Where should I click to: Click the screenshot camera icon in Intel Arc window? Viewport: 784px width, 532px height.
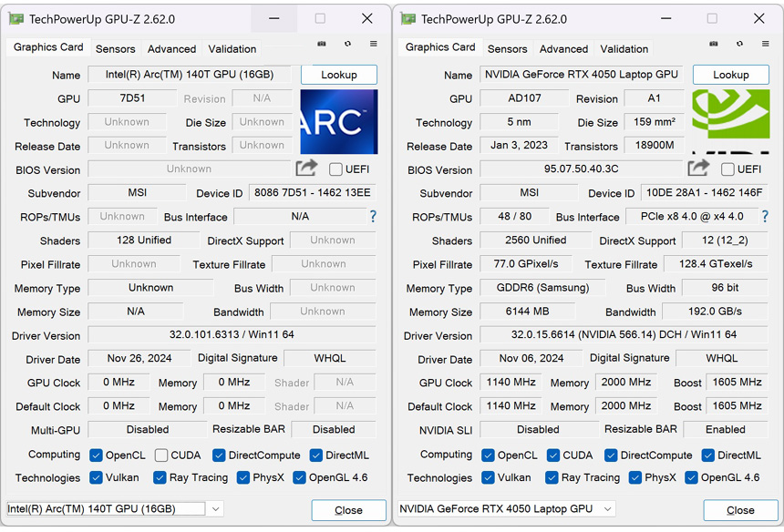322,44
